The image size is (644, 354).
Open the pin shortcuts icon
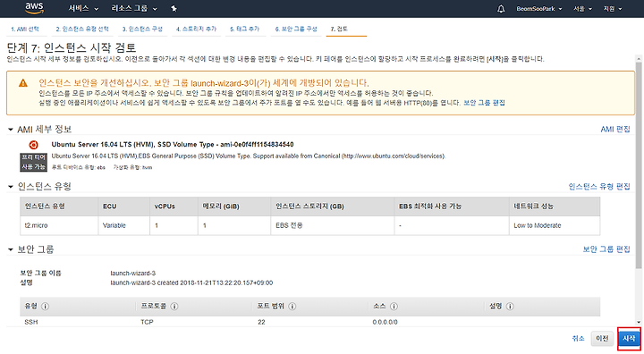pos(174,9)
